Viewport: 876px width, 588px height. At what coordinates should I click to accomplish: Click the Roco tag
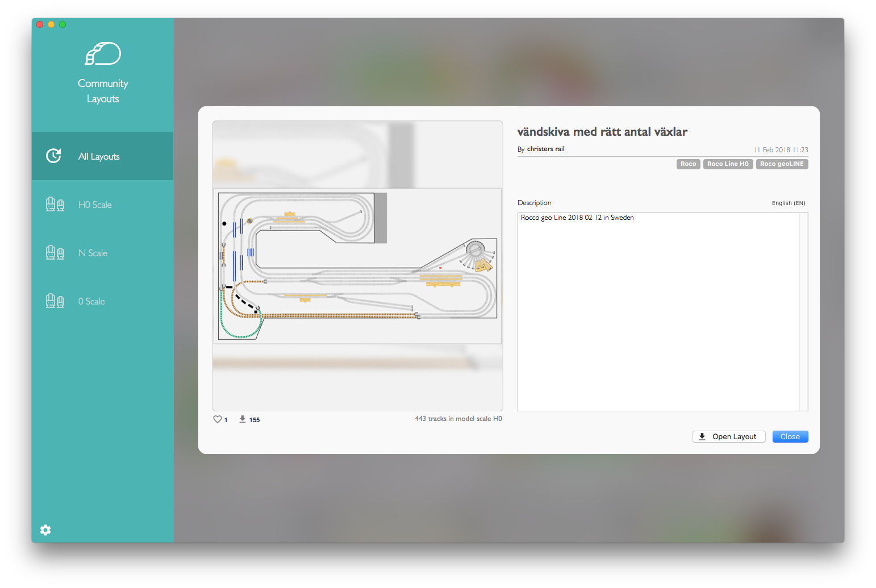tap(688, 164)
